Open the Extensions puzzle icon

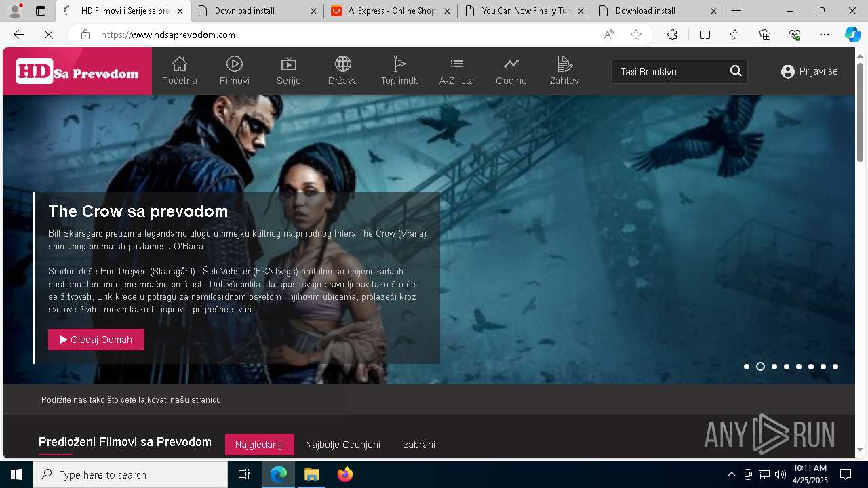672,35
